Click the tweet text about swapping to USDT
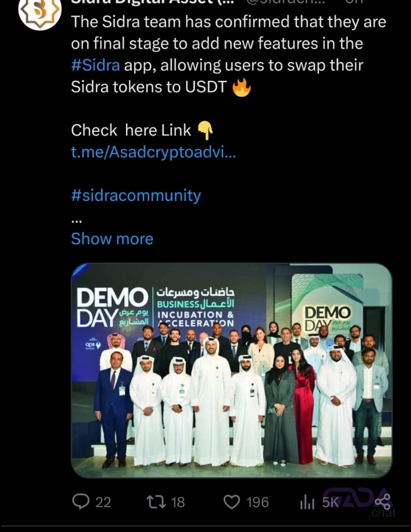Viewport: 411px width, 532px height. click(x=228, y=54)
